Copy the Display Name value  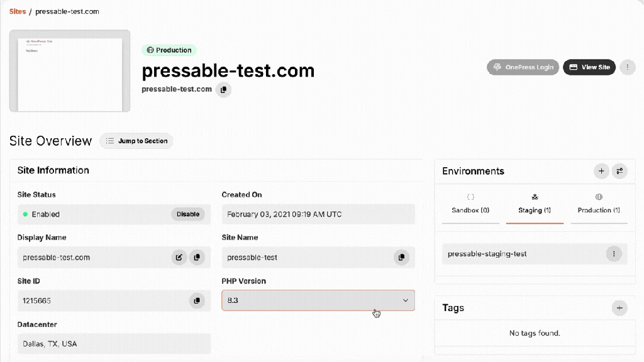(197, 257)
